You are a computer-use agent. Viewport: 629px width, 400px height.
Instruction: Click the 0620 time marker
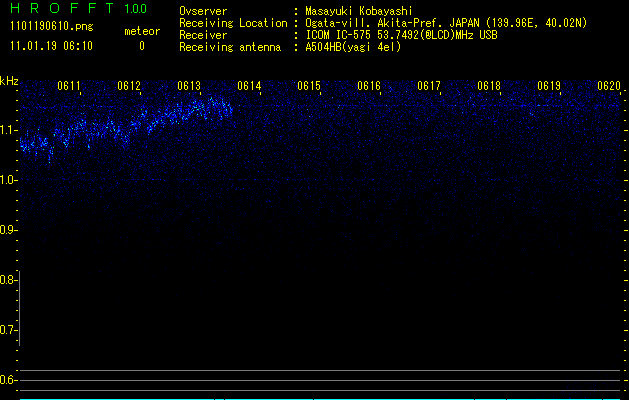point(609,86)
